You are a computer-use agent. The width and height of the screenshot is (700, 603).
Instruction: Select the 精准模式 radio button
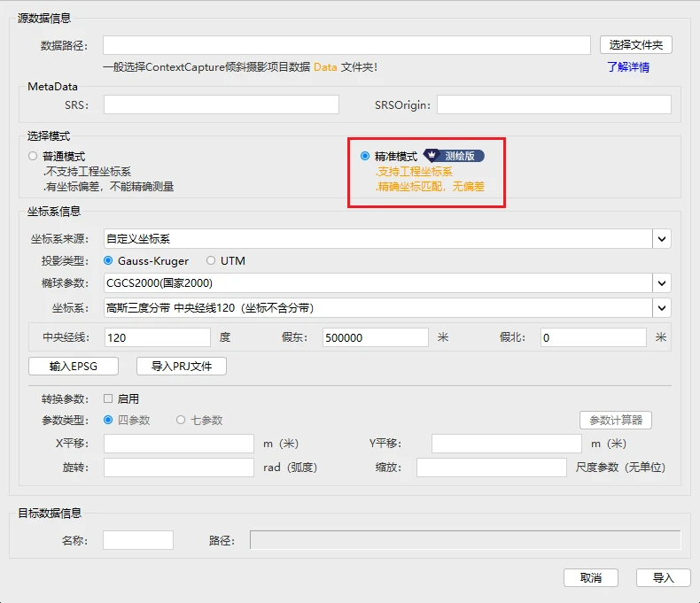click(365, 156)
